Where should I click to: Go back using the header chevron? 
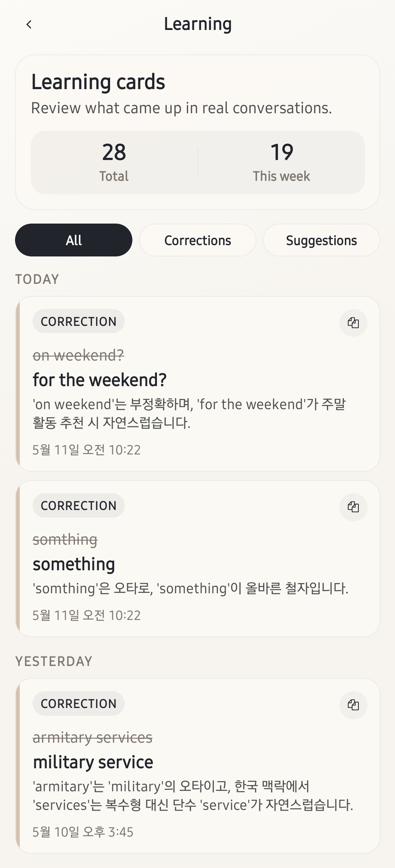(x=29, y=24)
